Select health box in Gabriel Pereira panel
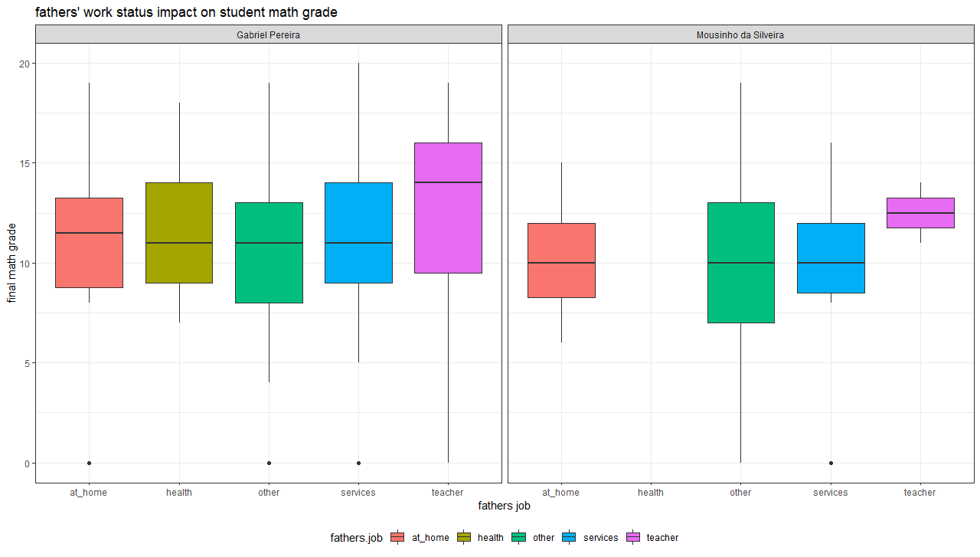The width and height of the screenshot is (980, 557). (179, 233)
